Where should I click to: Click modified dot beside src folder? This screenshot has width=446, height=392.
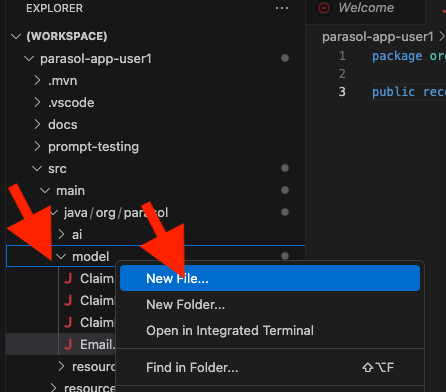click(x=285, y=168)
